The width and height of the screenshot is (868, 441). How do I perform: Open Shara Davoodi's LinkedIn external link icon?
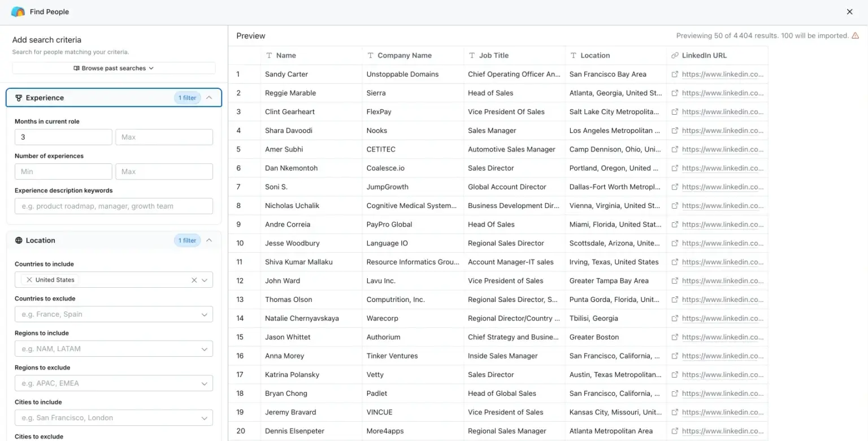[x=674, y=131]
